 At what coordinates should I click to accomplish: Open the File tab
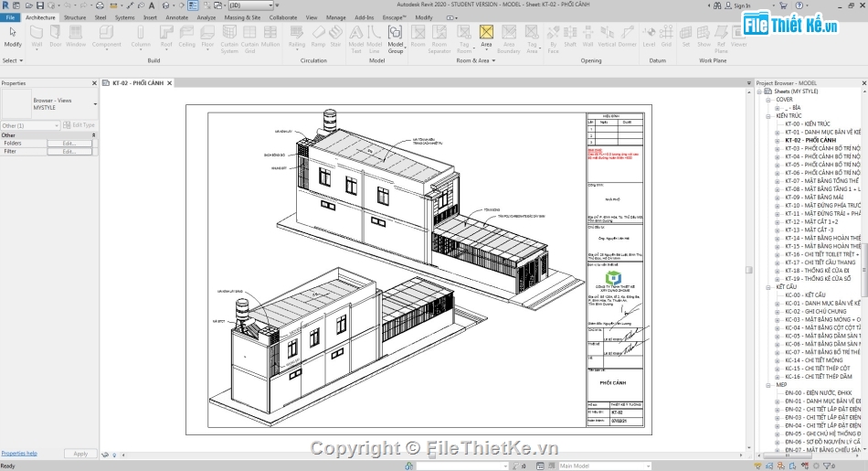point(10,17)
